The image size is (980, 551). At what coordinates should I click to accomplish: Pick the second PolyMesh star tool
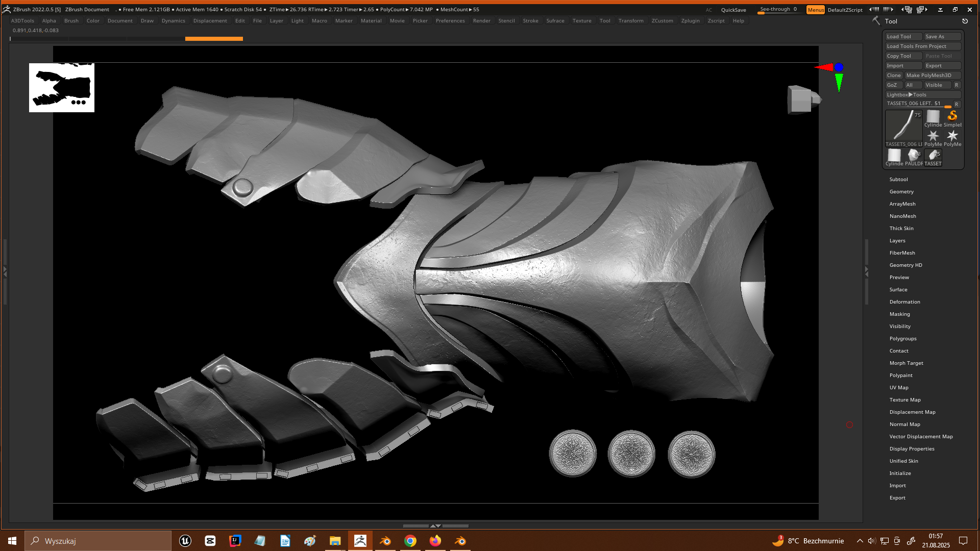click(x=952, y=138)
